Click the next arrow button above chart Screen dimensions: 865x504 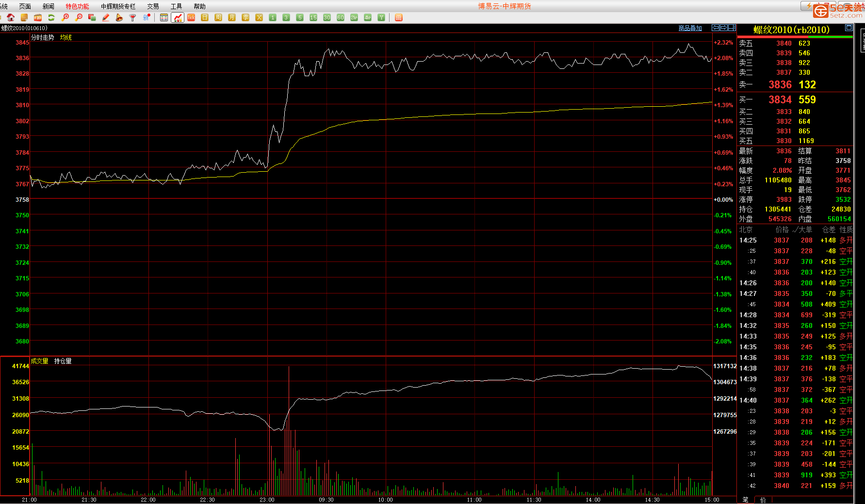click(723, 28)
